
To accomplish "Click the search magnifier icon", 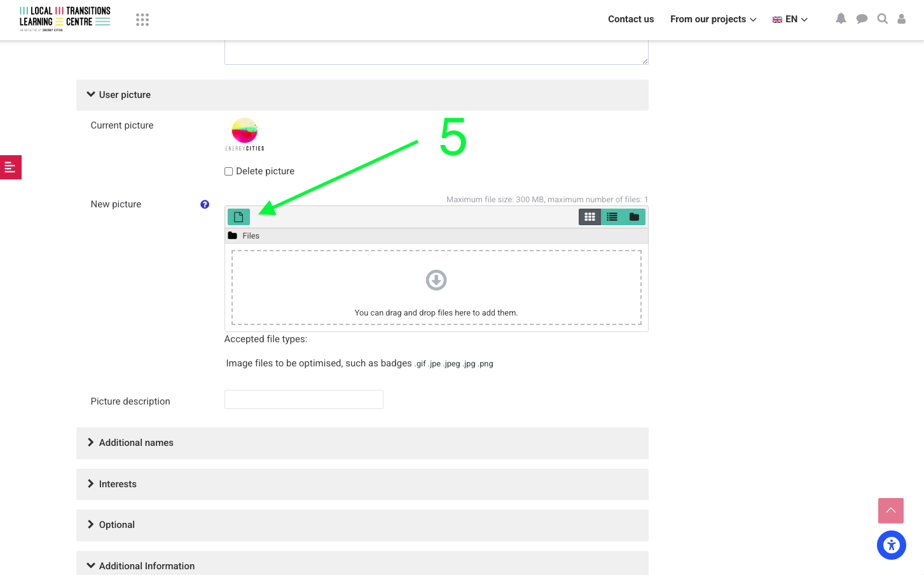I will click(x=882, y=19).
